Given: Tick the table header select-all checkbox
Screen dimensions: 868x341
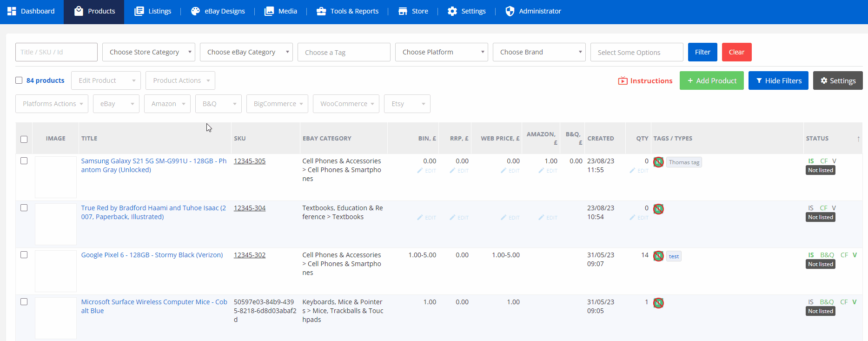Looking at the screenshot, I should (24, 139).
